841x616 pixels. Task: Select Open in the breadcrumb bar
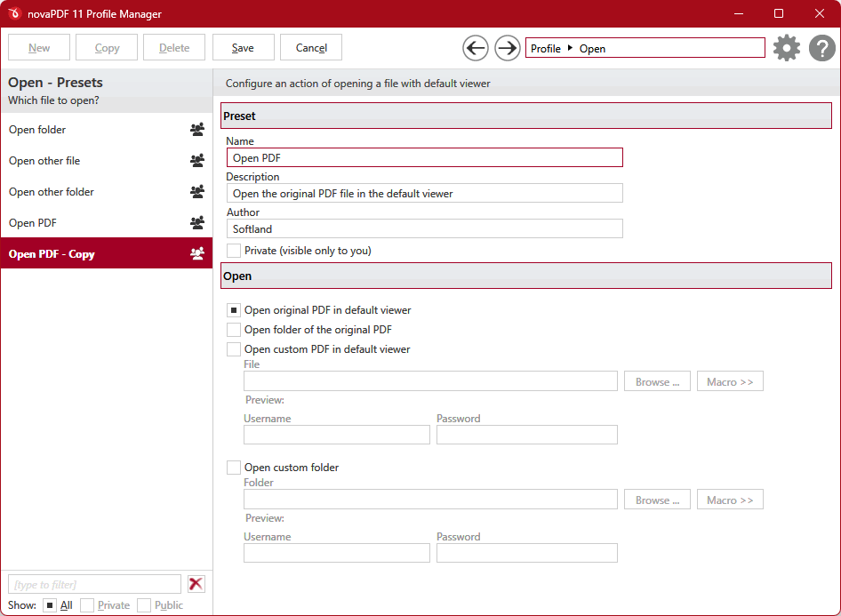(x=592, y=48)
